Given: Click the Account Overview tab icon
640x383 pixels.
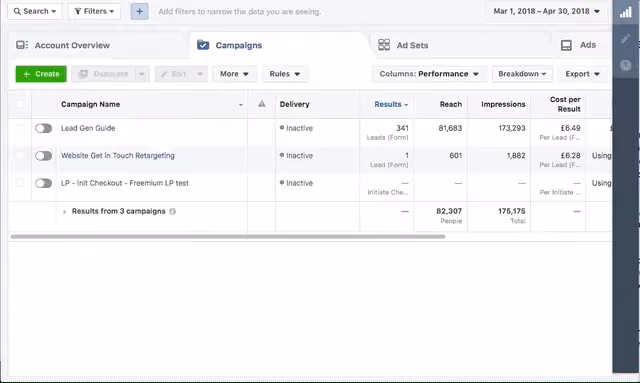Looking at the screenshot, I should click(22, 45).
